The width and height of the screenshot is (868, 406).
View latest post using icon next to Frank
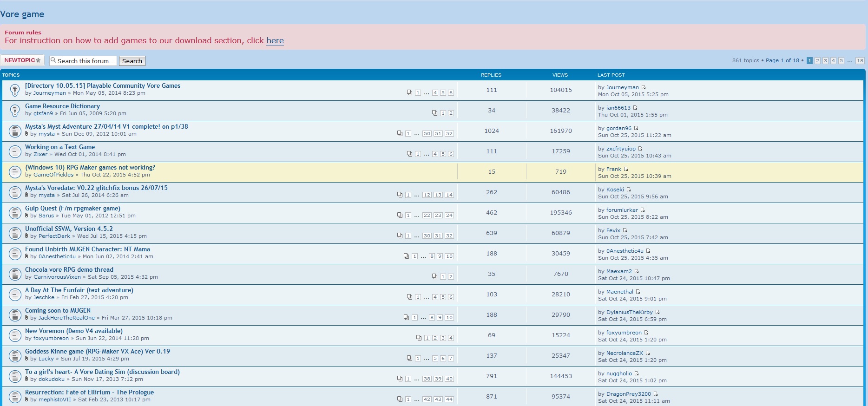pyautogui.click(x=626, y=169)
